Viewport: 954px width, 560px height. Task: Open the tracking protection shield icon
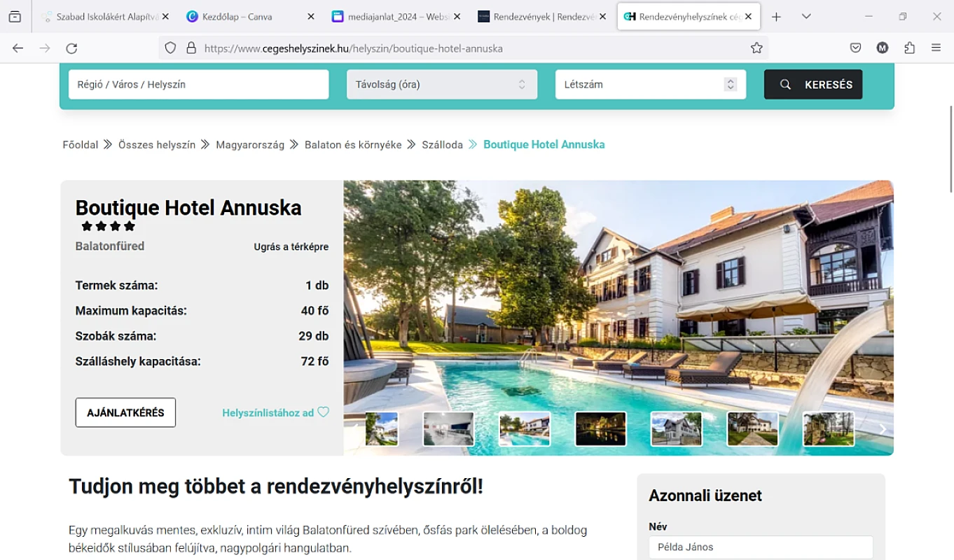(x=170, y=48)
